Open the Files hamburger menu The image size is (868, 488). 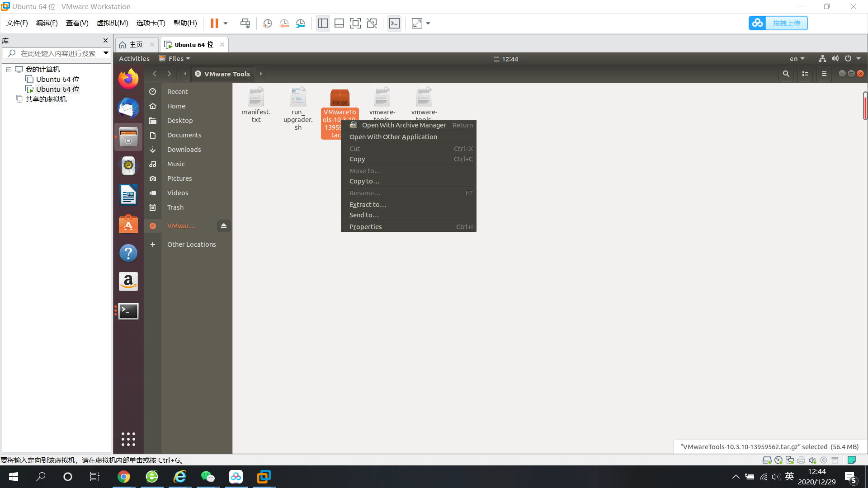[x=824, y=74]
